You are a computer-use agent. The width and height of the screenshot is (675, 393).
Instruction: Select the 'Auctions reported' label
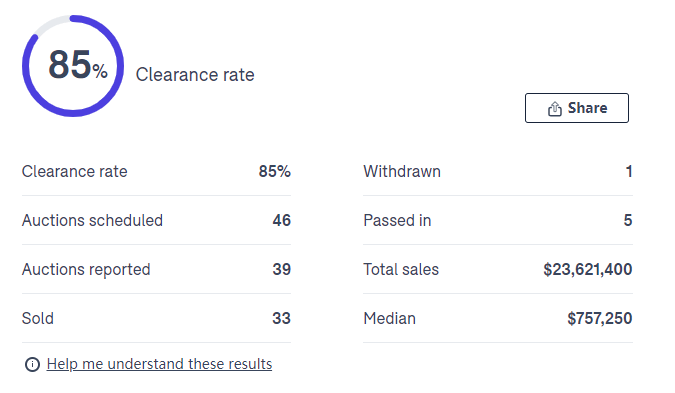(86, 269)
